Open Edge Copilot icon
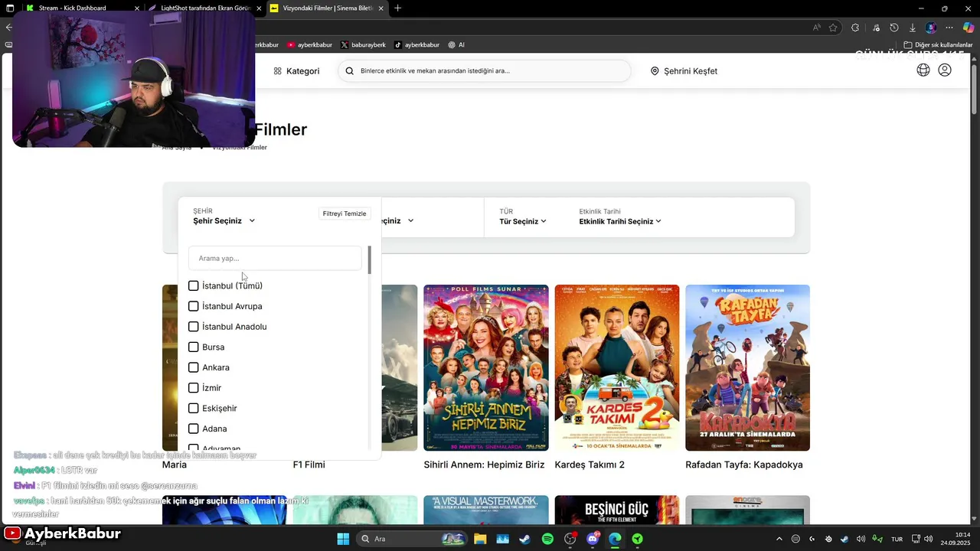 (968, 28)
